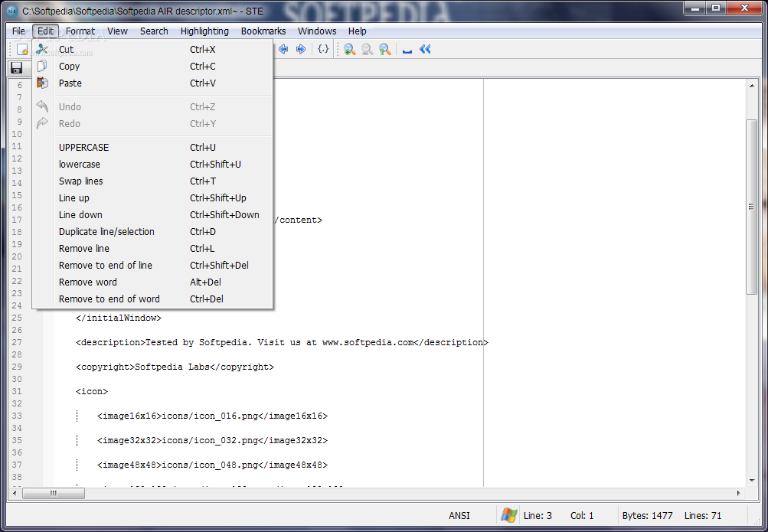Viewport: 768px width, 532px height.
Task: Click line number 29 in the gutter
Action: tap(17, 367)
